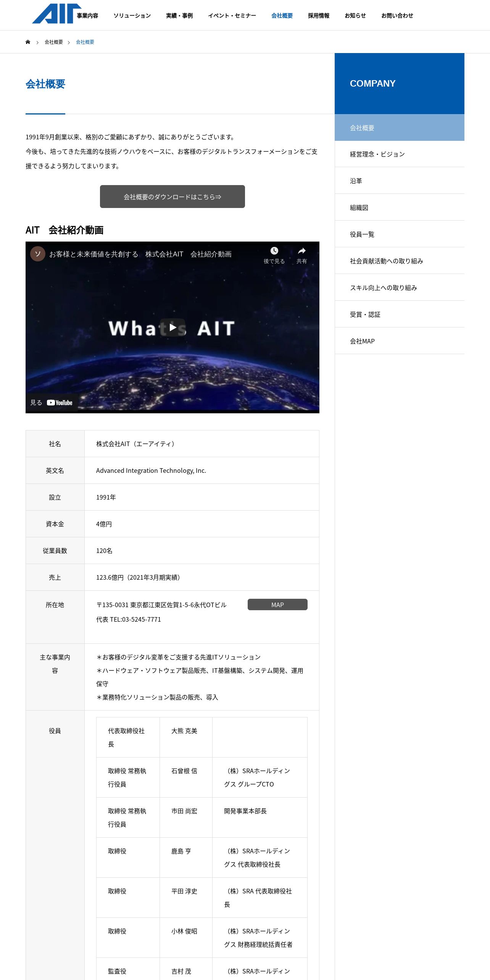Image resolution: width=490 pixels, height=980 pixels.
Task: Open the 事業内容 menu
Action: [x=87, y=16]
